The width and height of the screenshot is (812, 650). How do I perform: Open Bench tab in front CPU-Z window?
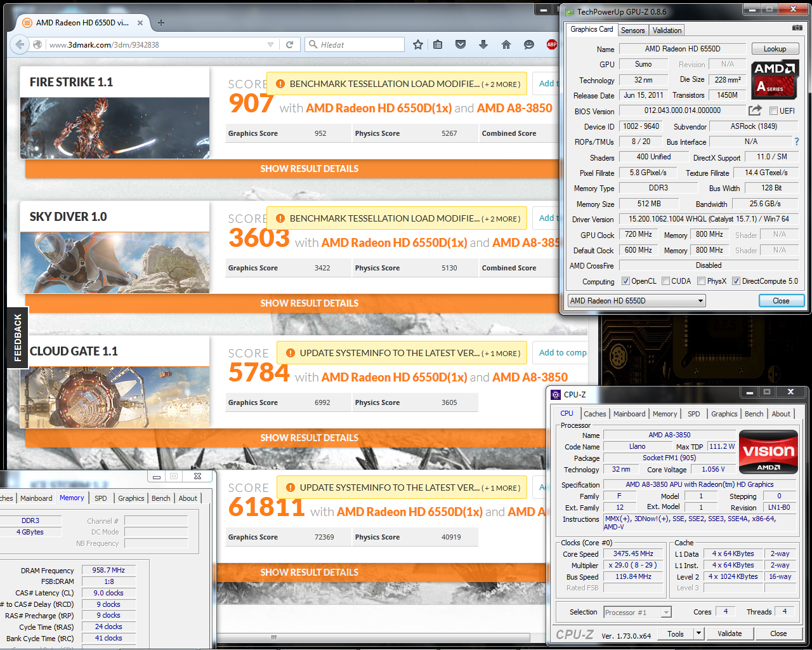tap(754, 414)
